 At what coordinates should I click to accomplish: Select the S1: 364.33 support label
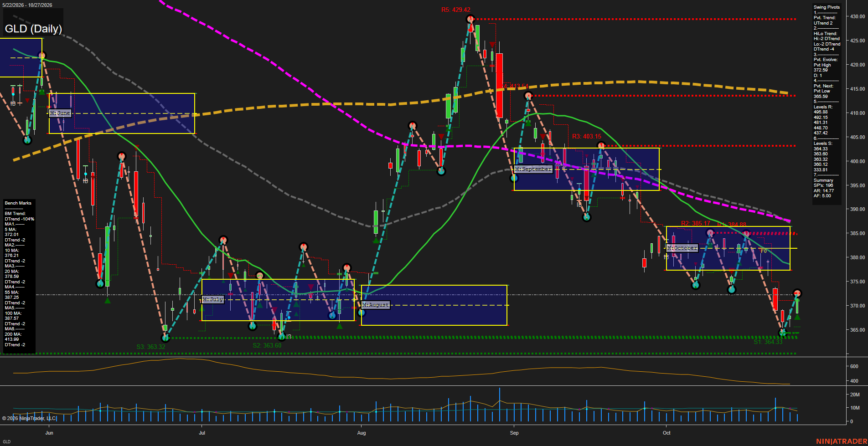768,342
